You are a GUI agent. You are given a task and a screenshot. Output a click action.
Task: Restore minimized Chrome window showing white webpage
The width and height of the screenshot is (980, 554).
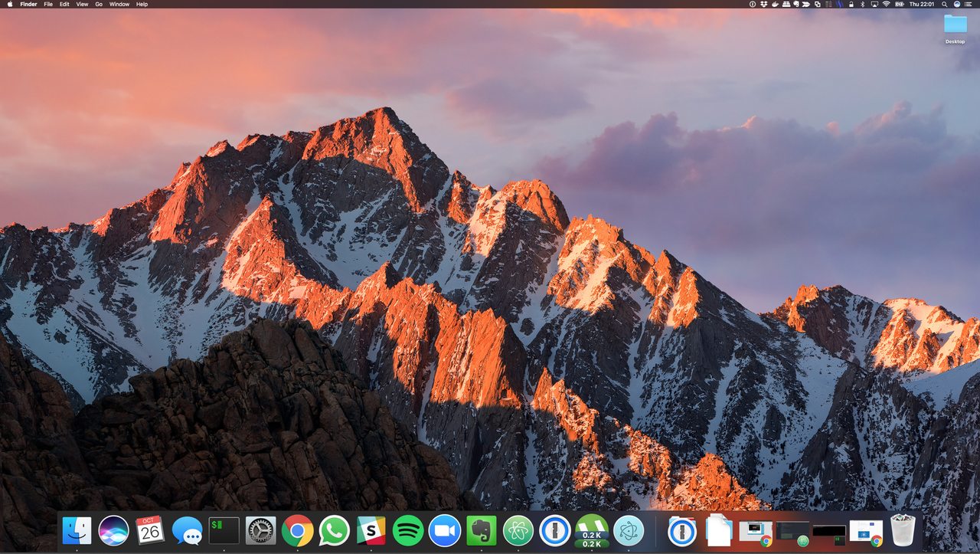(x=866, y=533)
